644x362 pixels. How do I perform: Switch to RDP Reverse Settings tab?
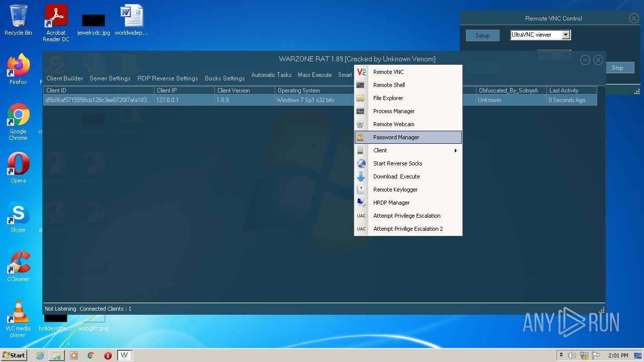coord(168,78)
